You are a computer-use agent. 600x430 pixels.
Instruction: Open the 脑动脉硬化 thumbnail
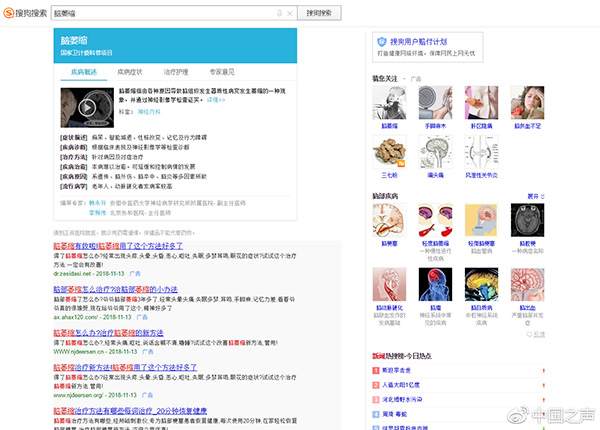[x=389, y=284]
